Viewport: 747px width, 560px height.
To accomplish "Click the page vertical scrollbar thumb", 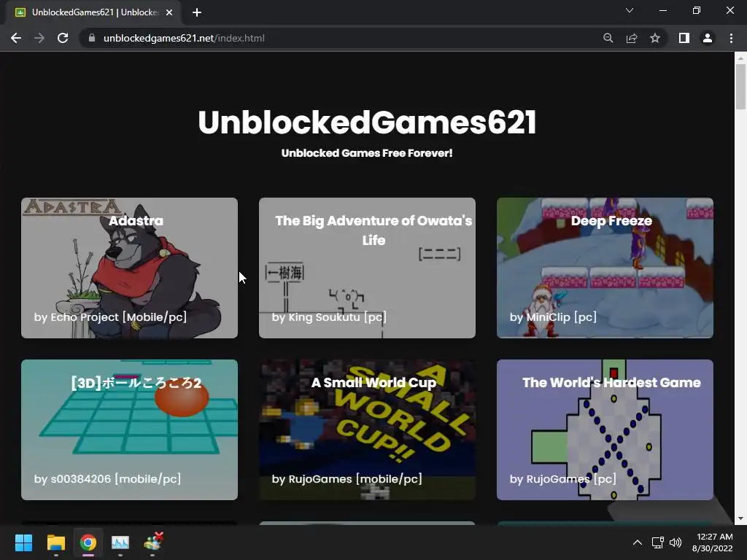I will tap(740, 86).
